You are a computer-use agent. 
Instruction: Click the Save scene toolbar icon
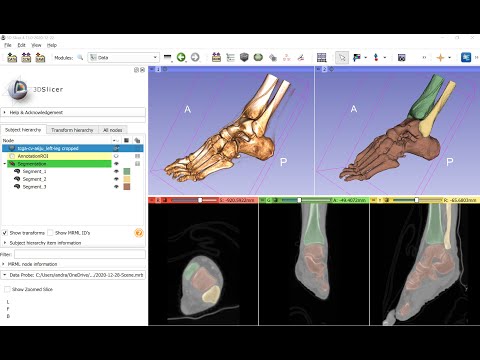tap(40, 58)
